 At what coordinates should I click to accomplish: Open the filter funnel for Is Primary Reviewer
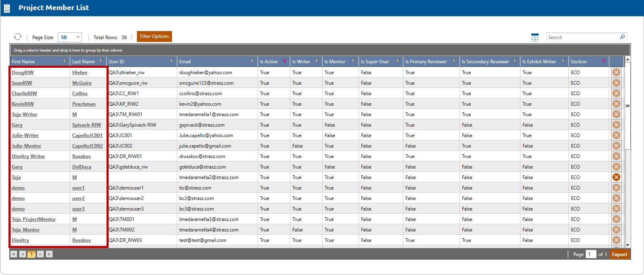pos(454,62)
